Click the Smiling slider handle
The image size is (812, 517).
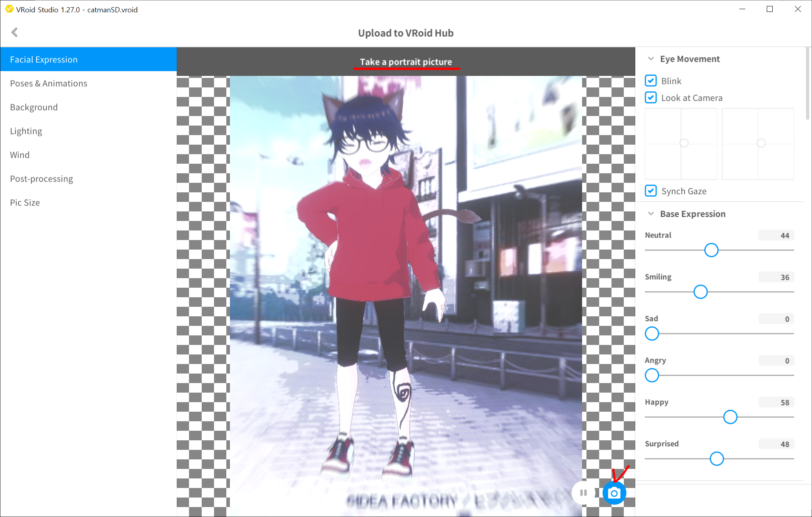[700, 292]
